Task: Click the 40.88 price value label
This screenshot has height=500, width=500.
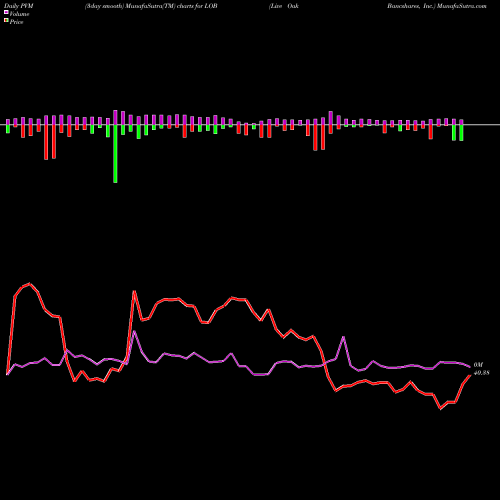Action: click(x=481, y=373)
